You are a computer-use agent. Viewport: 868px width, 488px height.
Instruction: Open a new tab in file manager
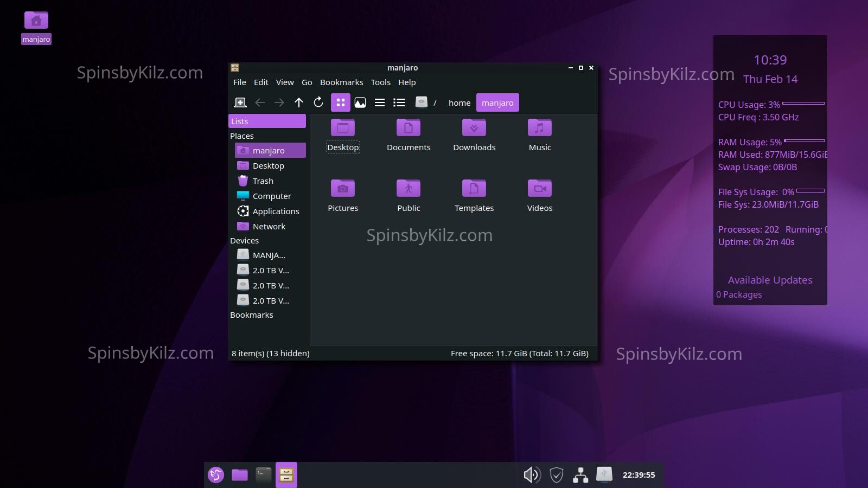point(240,102)
